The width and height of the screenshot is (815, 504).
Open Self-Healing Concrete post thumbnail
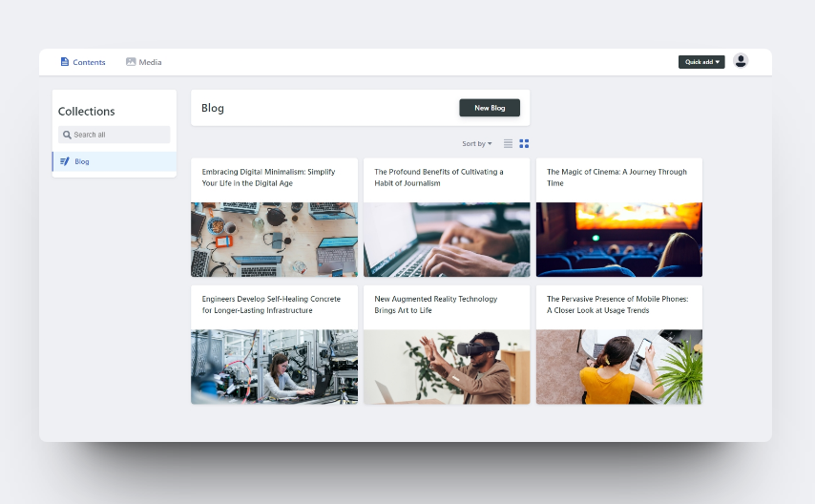[x=274, y=367]
